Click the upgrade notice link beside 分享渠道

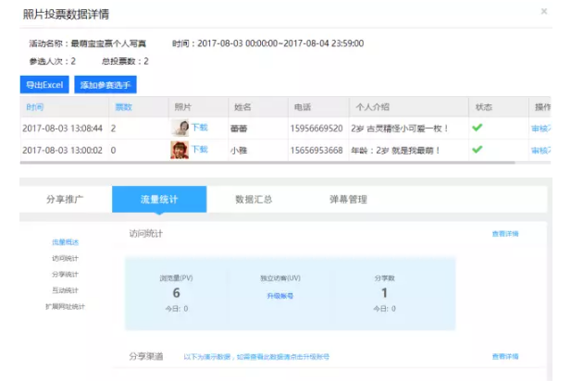coord(256,357)
